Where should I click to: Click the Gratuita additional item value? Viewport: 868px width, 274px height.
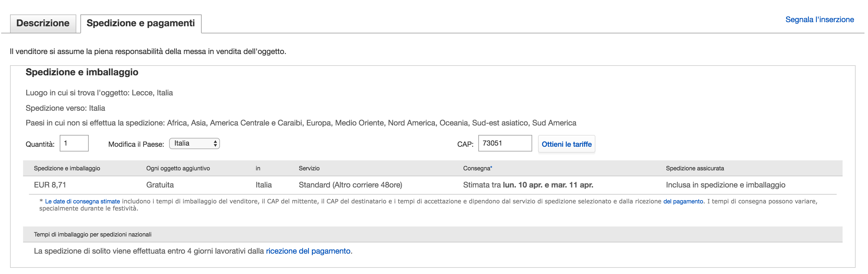click(x=160, y=185)
